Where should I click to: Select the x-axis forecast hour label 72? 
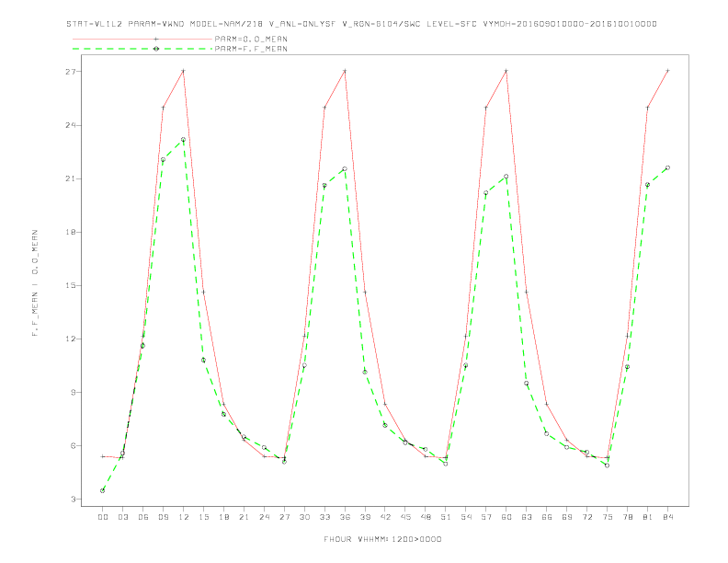coord(587,517)
